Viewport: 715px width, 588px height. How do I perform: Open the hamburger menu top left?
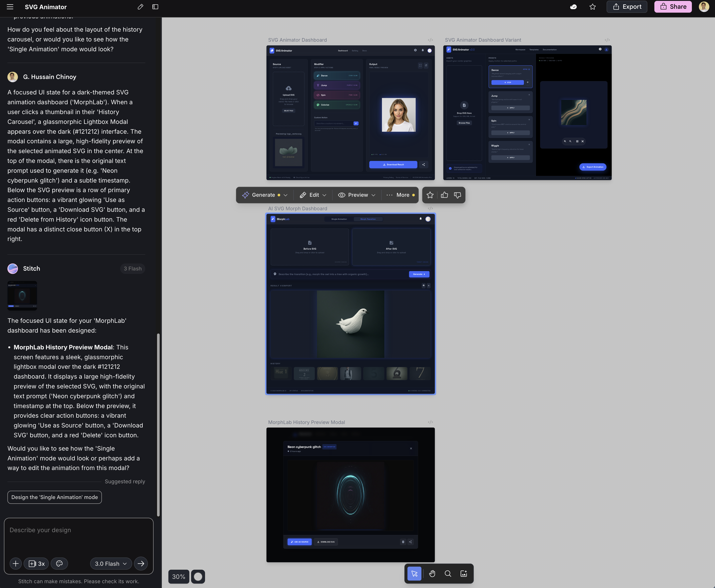pyautogui.click(x=10, y=7)
